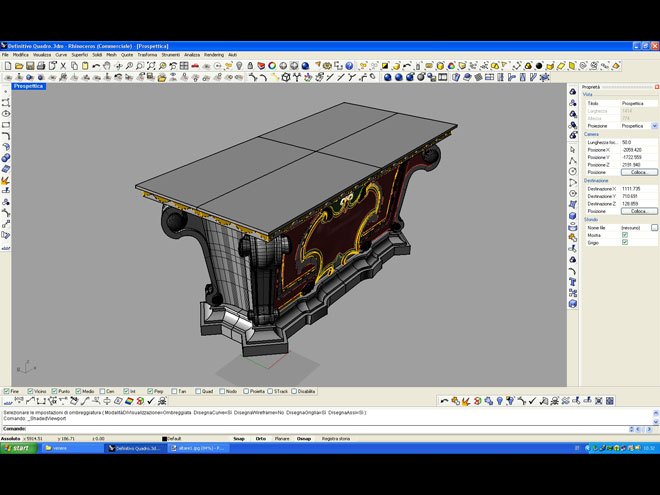Open the Superfici menu
The image size is (660, 495).
(x=80, y=55)
